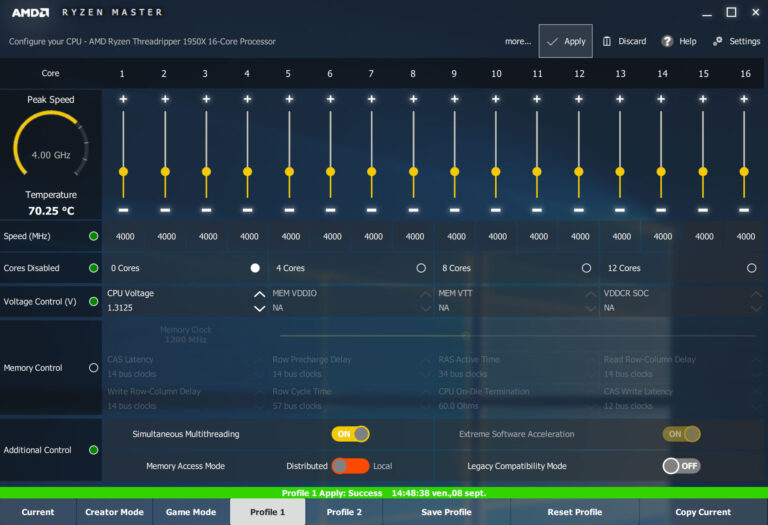Click the minus icon below core 5 slider
768x525 pixels.
click(289, 210)
